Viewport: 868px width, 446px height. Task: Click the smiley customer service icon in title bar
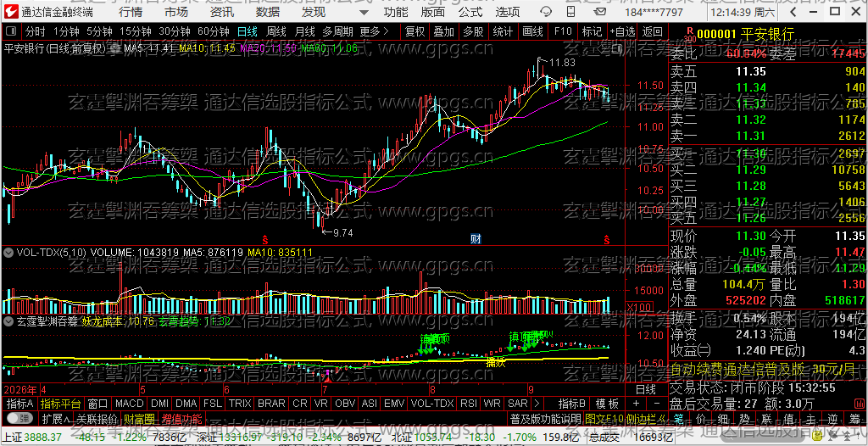pos(545,12)
